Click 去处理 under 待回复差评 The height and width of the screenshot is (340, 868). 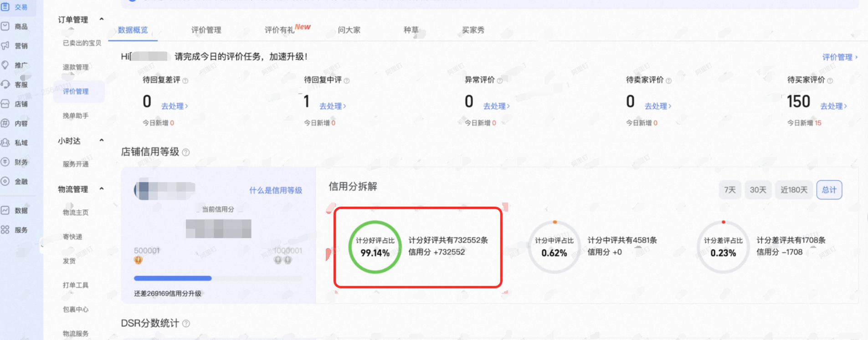(175, 106)
